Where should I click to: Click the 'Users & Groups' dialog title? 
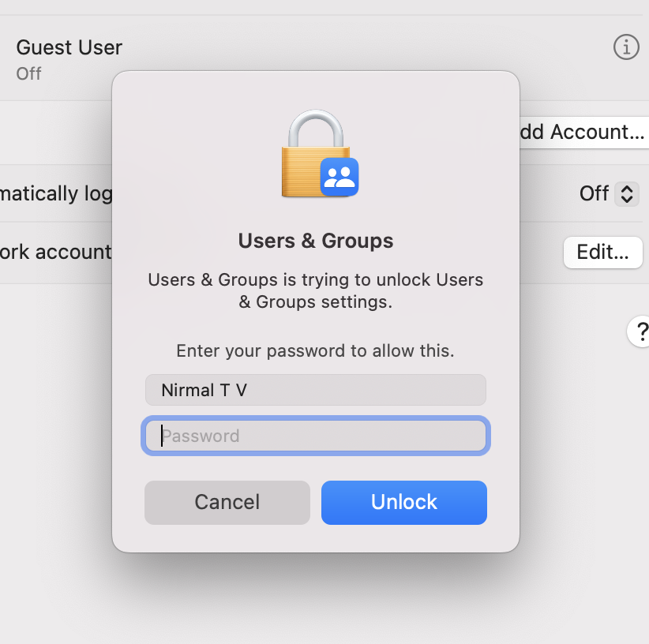click(316, 241)
